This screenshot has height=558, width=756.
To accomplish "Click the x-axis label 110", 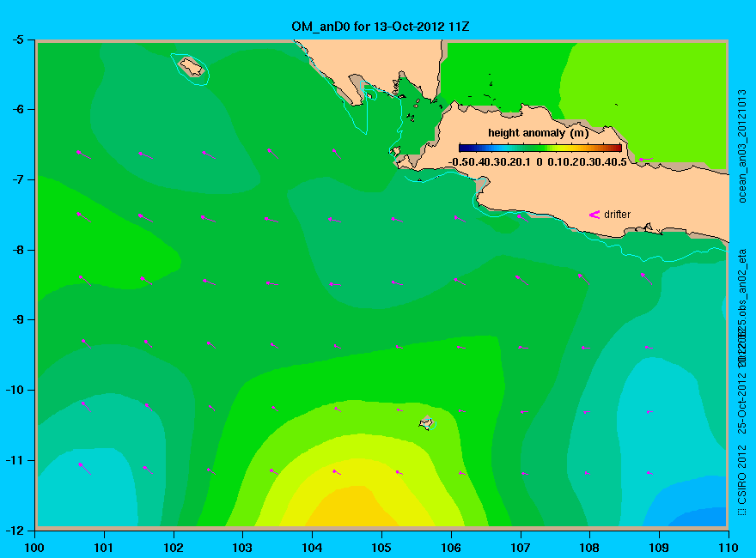I will point(728,548).
